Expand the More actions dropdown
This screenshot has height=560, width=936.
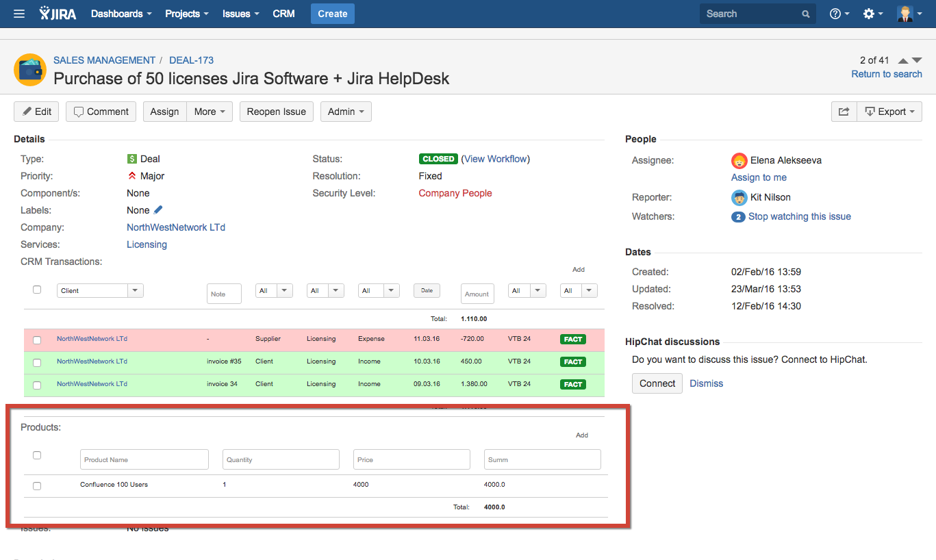(210, 112)
